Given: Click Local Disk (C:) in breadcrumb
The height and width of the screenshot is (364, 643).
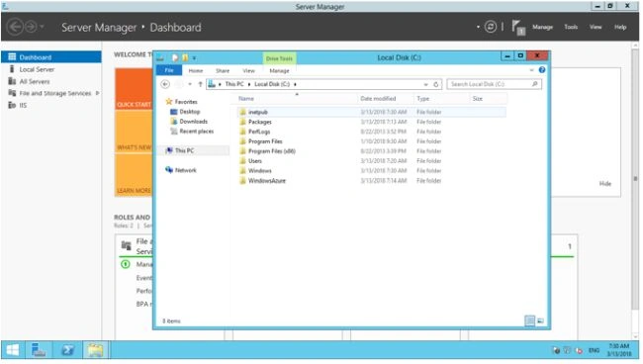Looking at the screenshot, I should coord(272,84).
